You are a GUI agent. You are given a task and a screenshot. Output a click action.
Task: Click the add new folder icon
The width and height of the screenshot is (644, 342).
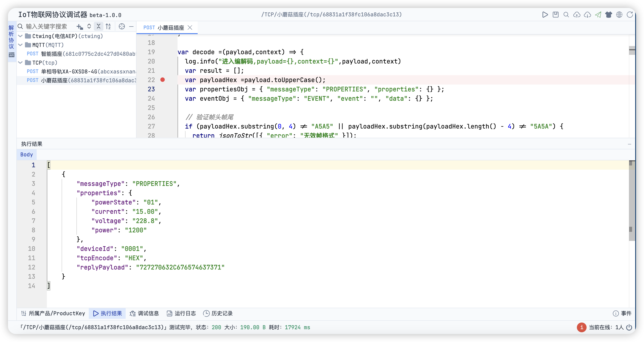click(80, 27)
